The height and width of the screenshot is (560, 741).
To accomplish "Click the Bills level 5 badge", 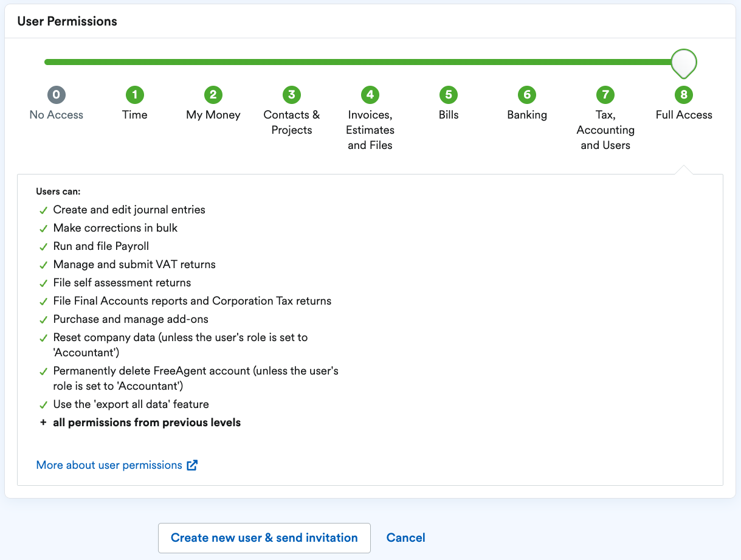I will coord(448,95).
